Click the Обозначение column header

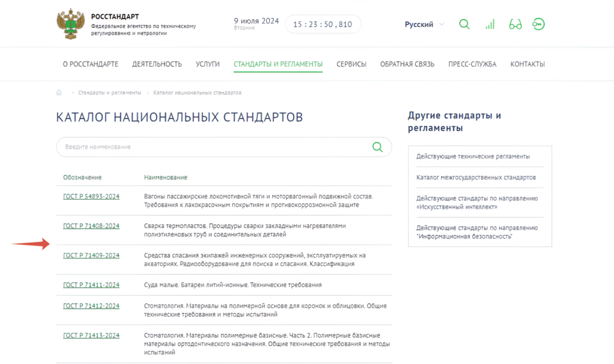82,178
